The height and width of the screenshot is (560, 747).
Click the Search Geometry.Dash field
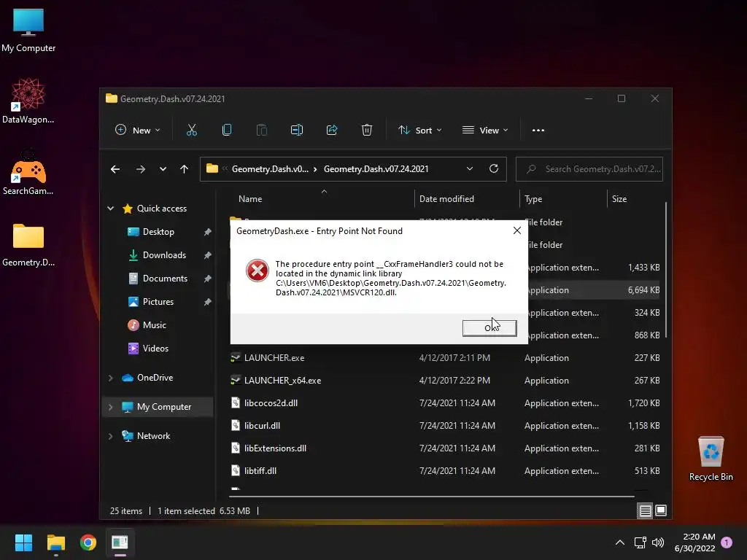coord(589,169)
